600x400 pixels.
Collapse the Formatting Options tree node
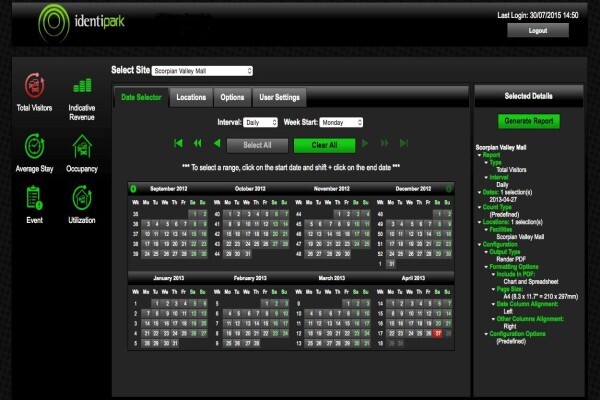486,267
